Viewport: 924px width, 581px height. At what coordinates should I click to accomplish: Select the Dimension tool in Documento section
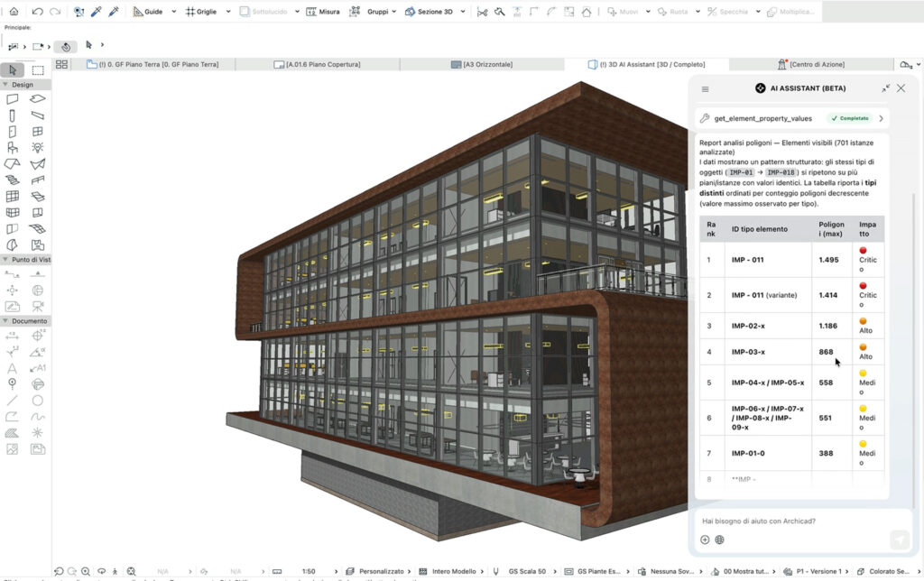13,336
